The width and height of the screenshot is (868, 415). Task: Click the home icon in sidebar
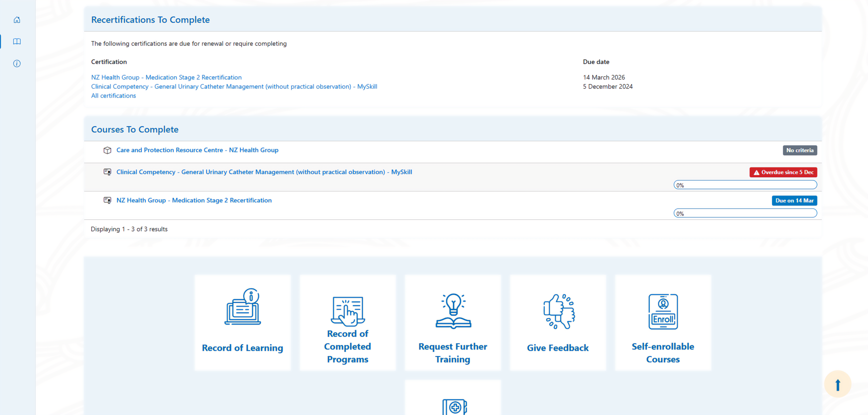pyautogui.click(x=17, y=20)
